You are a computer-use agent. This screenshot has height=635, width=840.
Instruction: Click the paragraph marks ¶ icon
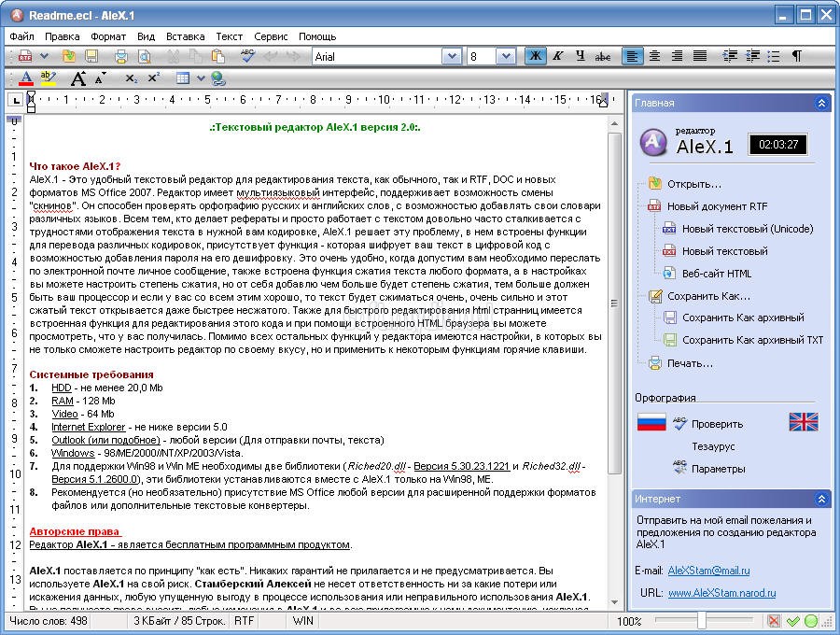point(797,56)
